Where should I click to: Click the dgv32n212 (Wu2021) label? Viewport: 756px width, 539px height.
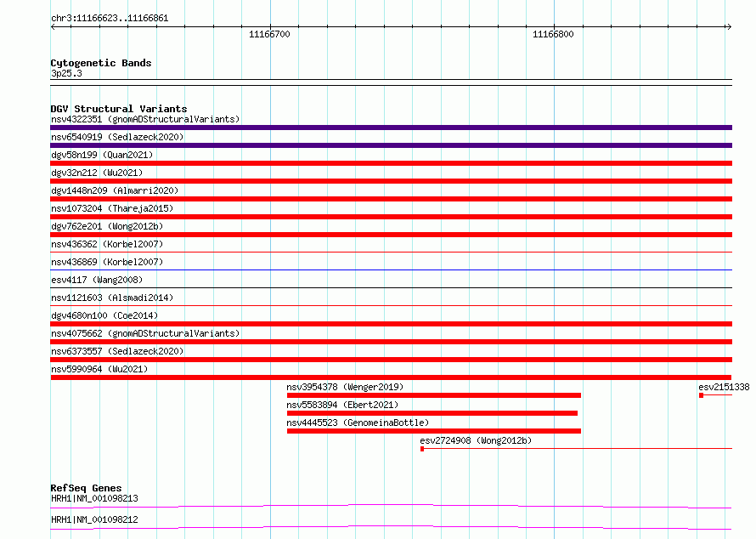[x=97, y=173]
